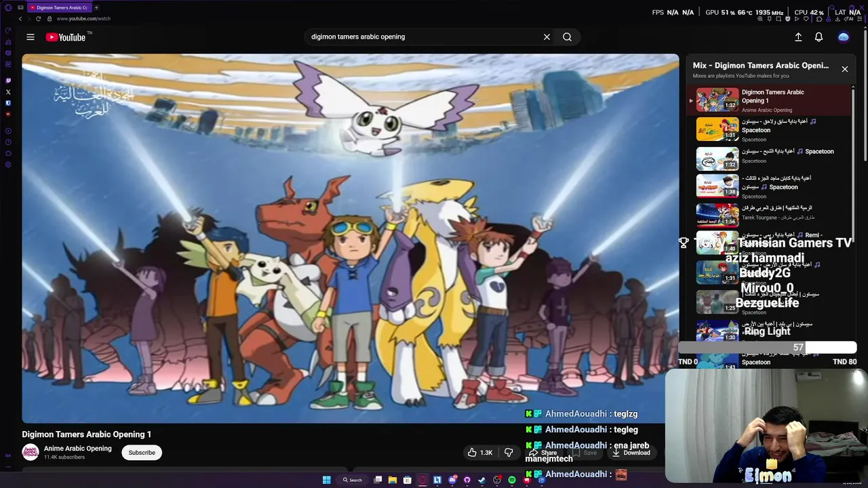Subscribe to Anime Arabic Opening channel
This screenshot has height=488, width=868.
point(142,452)
